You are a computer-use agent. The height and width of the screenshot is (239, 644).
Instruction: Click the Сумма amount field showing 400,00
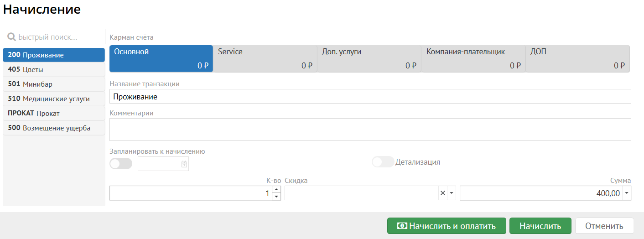point(541,193)
